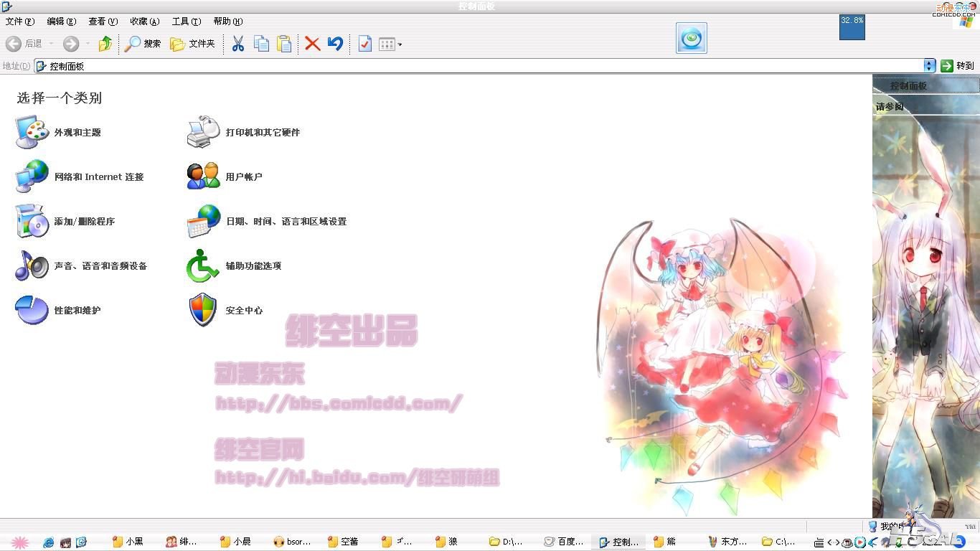Open the Forward history dropdown arrow
This screenshot has height=551, width=980.
point(88,44)
